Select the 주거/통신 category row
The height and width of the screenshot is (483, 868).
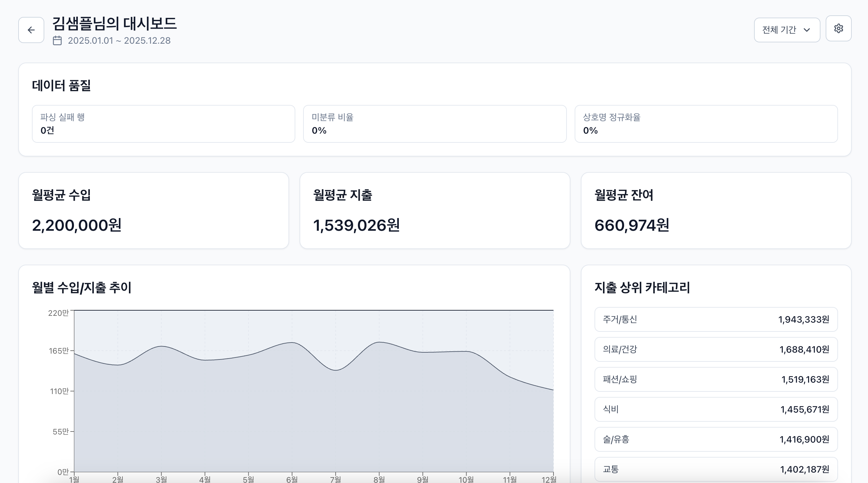[x=716, y=319]
